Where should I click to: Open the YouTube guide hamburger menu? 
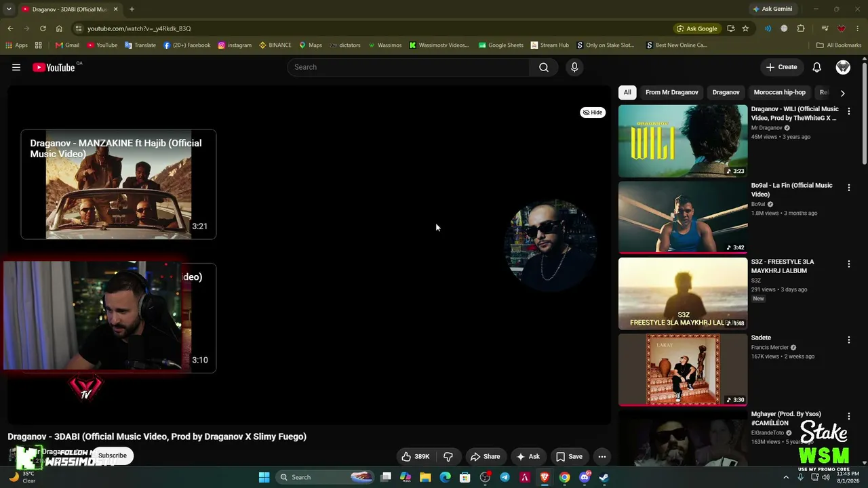tap(16, 67)
